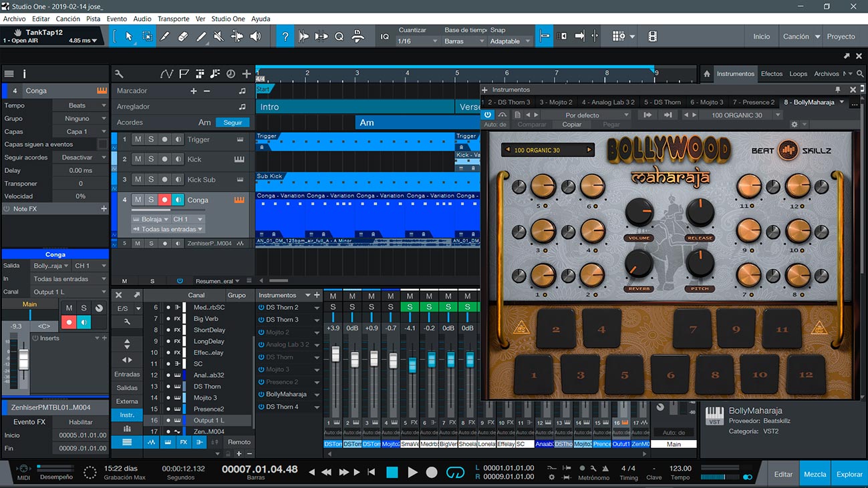The image size is (868, 488).
Task: Toggle Capas siguen a eventos checkbox
Action: coord(102,144)
